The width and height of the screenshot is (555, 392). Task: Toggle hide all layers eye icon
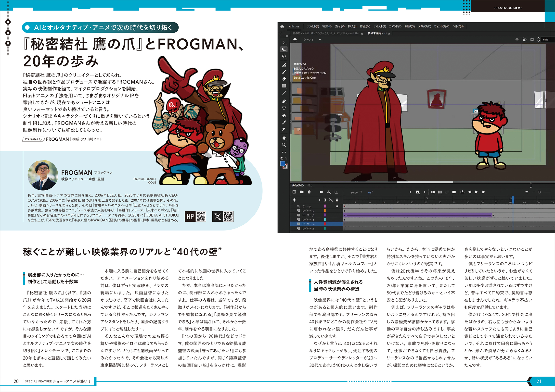(331, 200)
